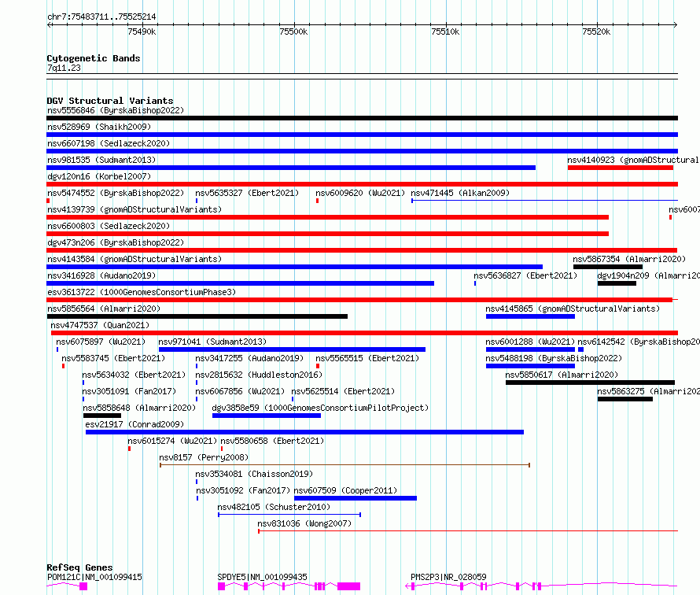Click the nsv981535 (Sudmant2013) label
The height and width of the screenshot is (595, 700).
coord(101,160)
